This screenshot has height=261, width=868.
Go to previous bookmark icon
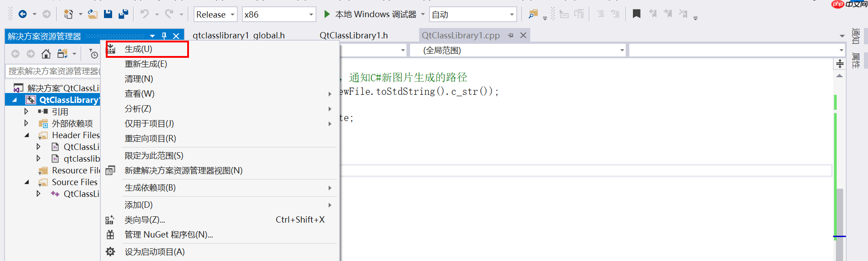(x=653, y=14)
